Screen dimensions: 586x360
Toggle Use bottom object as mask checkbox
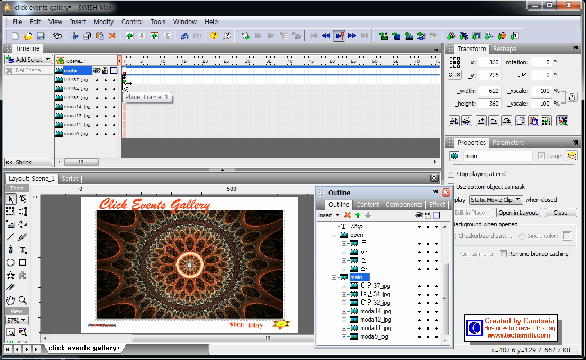452,187
